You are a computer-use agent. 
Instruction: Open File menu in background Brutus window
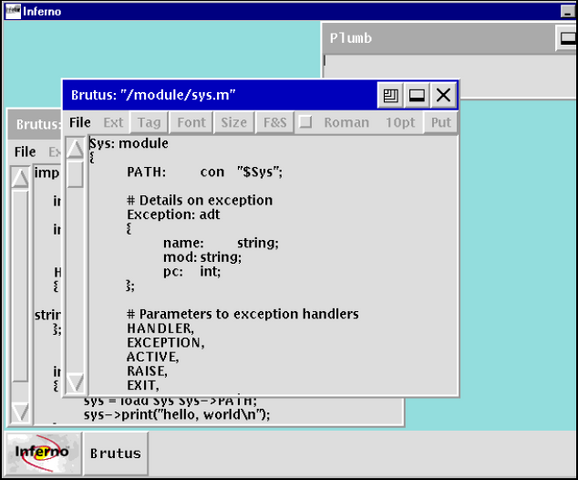(25, 152)
